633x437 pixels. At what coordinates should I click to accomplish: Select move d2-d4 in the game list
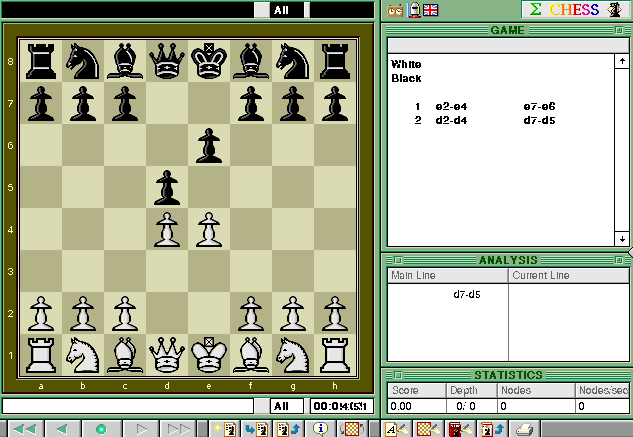click(451, 120)
